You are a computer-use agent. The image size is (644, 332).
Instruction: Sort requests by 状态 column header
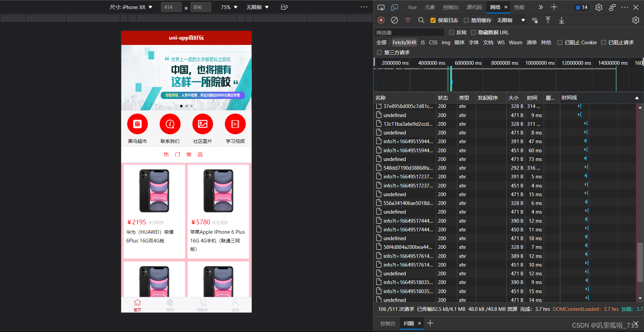[446, 98]
